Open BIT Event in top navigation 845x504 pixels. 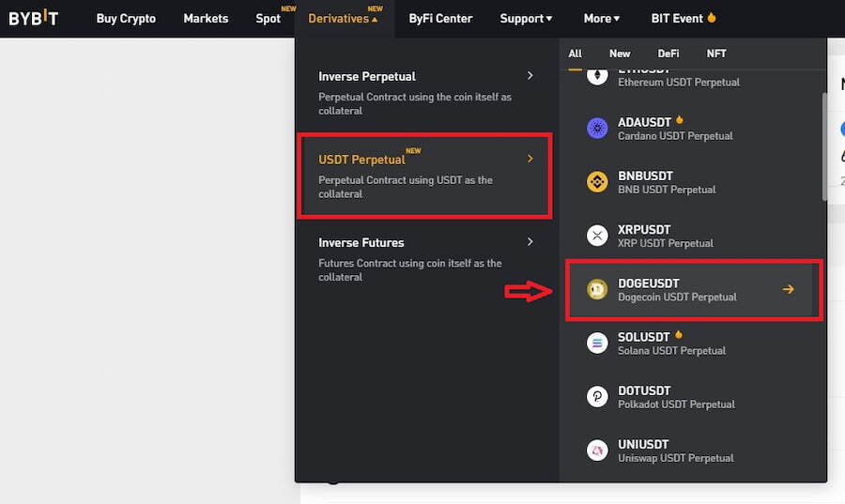coord(677,19)
